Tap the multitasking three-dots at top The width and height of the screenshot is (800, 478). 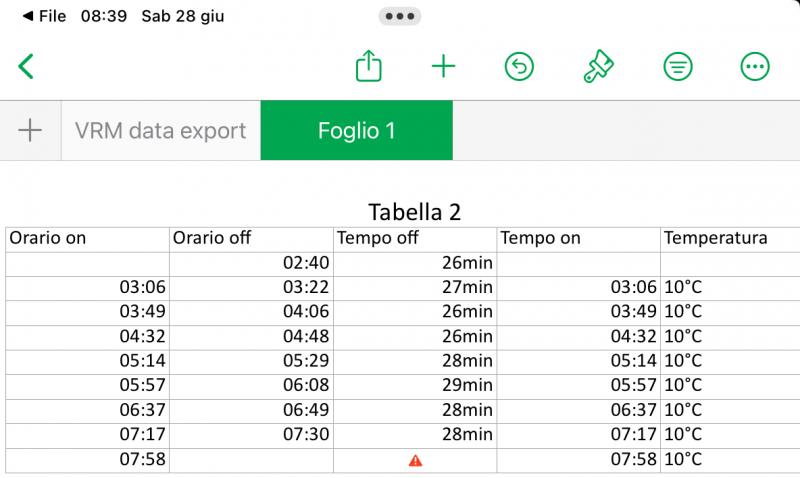400,17
